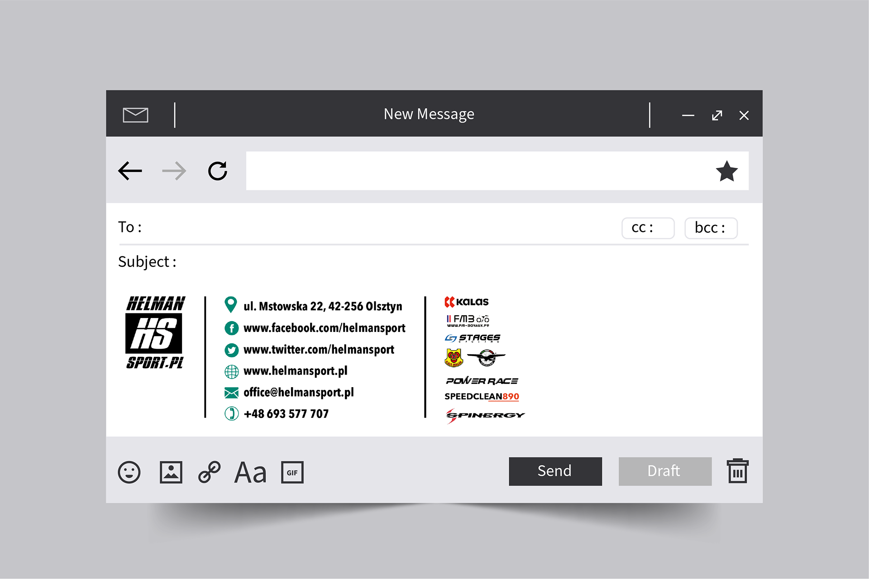Screen dimensions: 869x588
Task: Add a cc recipient
Action: [x=648, y=228]
